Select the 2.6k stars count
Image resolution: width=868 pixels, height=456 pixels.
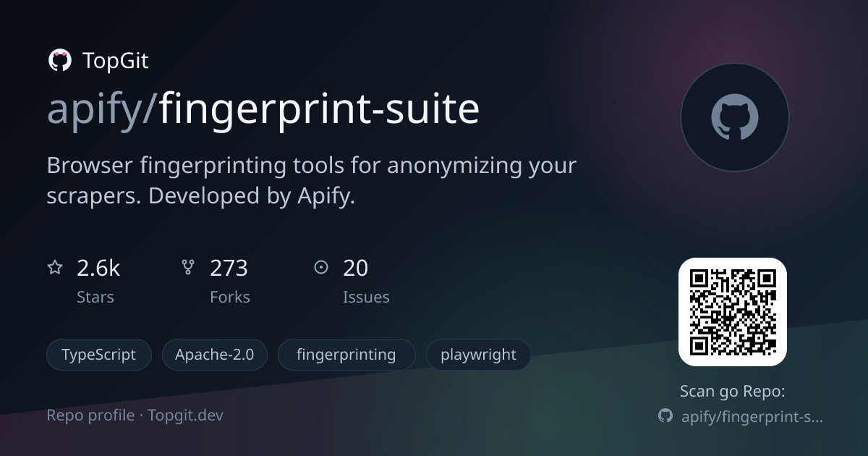coord(98,269)
